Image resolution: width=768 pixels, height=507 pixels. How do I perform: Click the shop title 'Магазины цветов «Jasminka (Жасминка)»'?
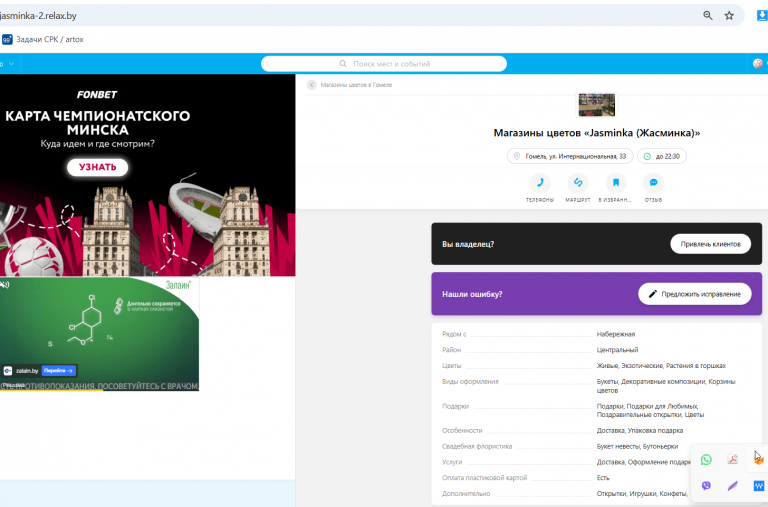click(x=597, y=133)
